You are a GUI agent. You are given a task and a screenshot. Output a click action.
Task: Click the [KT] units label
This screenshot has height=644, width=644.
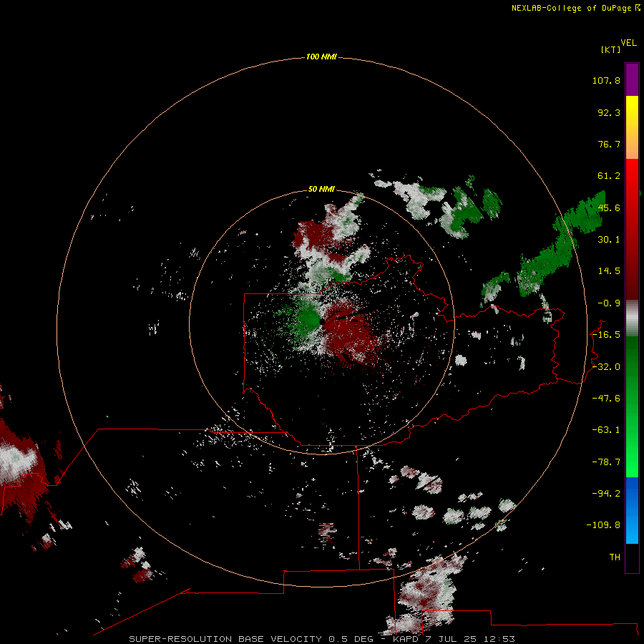pos(611,49)
